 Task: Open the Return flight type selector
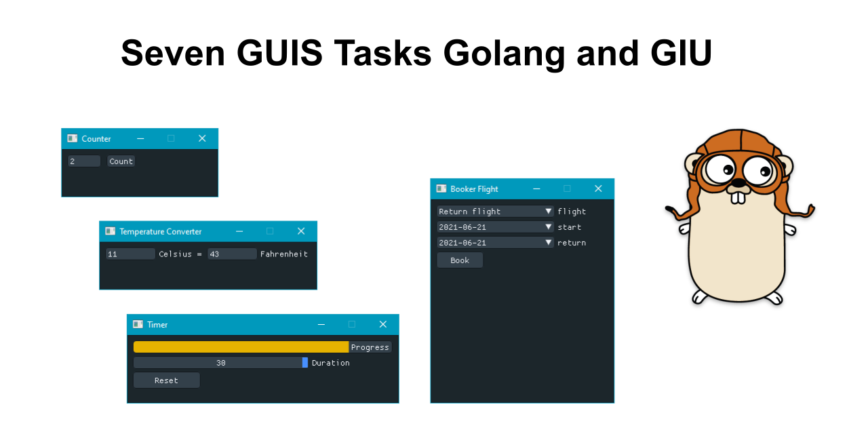pos(488,211)
